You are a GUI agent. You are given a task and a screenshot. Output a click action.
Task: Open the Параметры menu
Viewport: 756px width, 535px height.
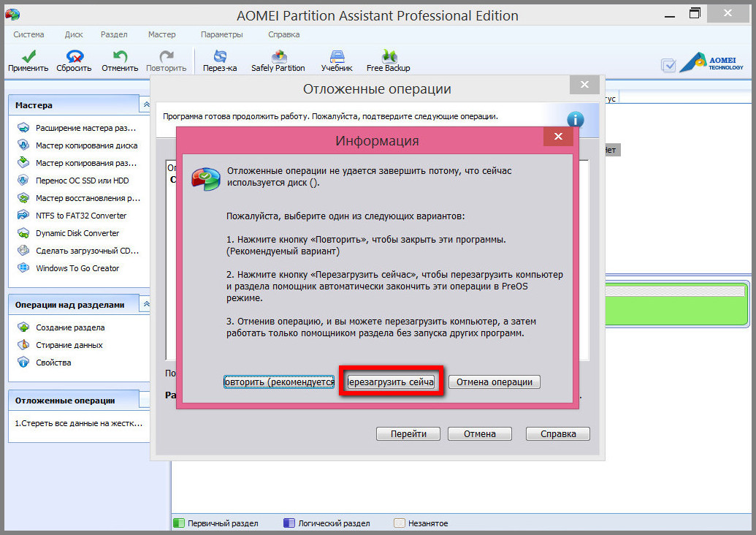(x=222, y=35)
